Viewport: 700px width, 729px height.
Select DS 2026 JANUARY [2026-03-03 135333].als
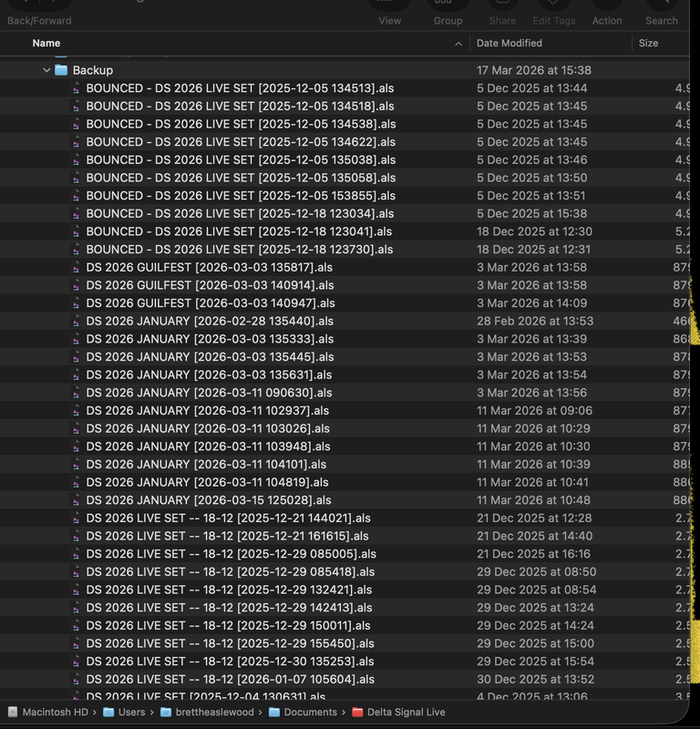coord(210,339)
